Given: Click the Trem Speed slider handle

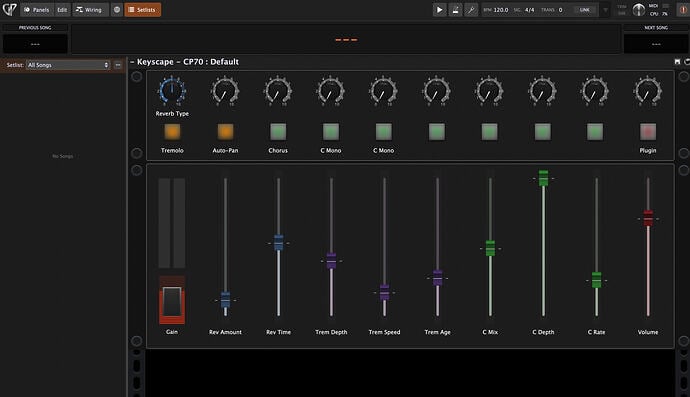Looking at the screenshot, I should pyautogui.click(x=384, y=292).
